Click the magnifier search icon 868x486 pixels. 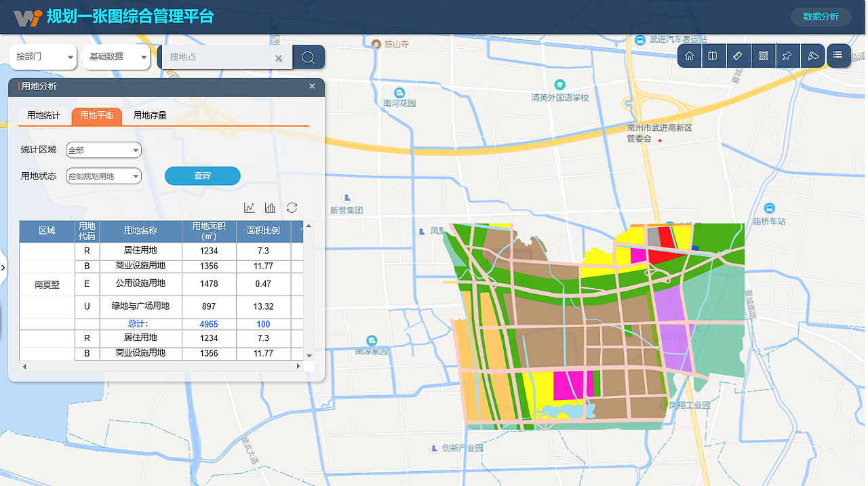click(x=309, y=58)
